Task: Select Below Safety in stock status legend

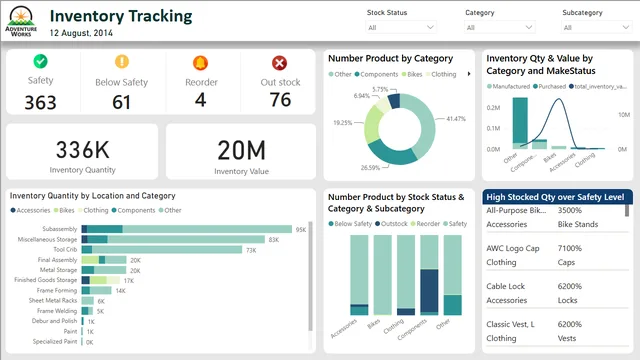Action: (350, 224)
